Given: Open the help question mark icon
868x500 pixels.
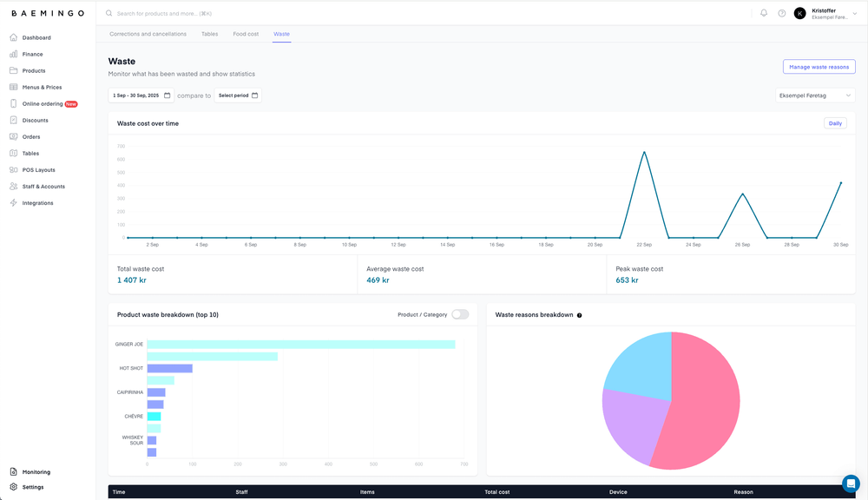Looking at the screenshot, I should [781, 13].
